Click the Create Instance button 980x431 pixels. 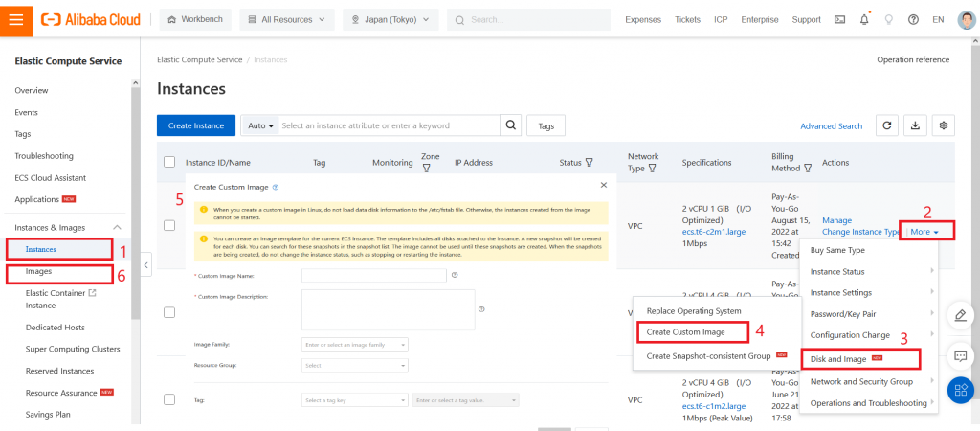[x=195, y=125]
